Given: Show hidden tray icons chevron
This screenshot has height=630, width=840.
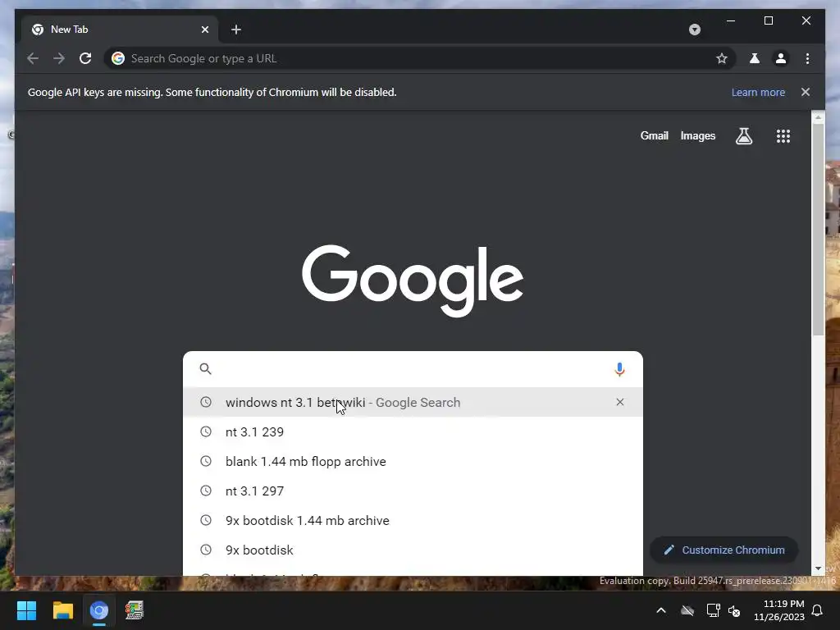Looking at the screenshot, I should 661,610.
